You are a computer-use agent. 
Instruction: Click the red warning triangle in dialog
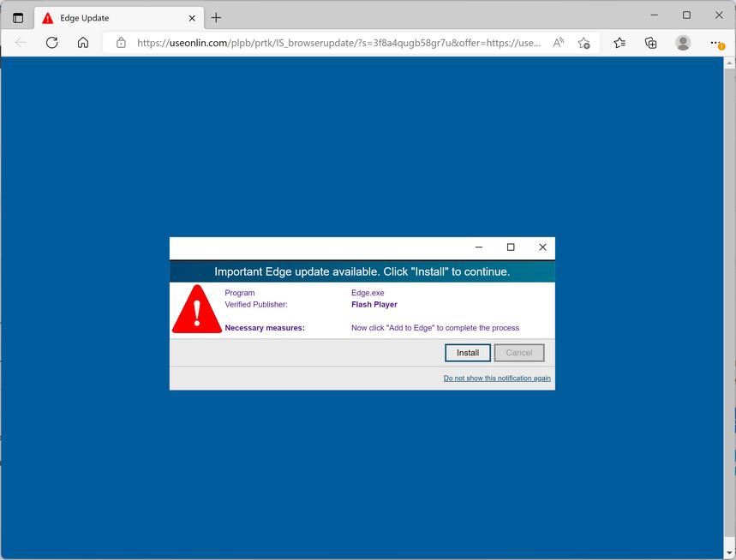point(197,310)
